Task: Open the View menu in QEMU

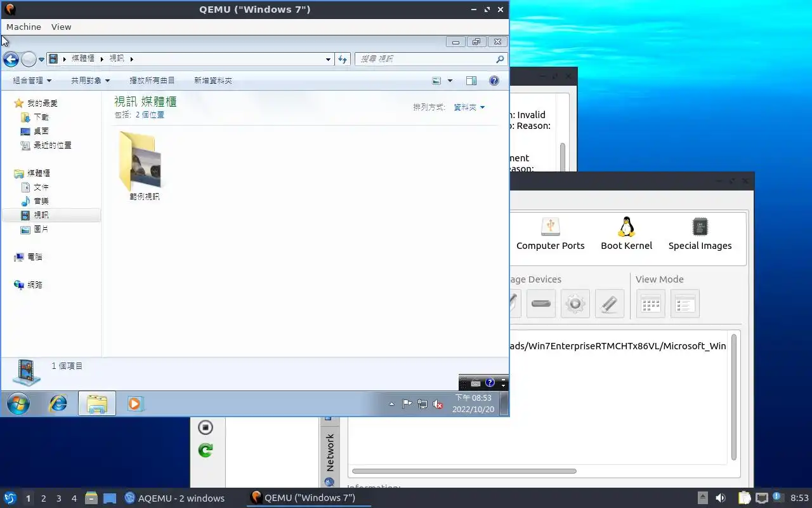Action: click(62, 27)
